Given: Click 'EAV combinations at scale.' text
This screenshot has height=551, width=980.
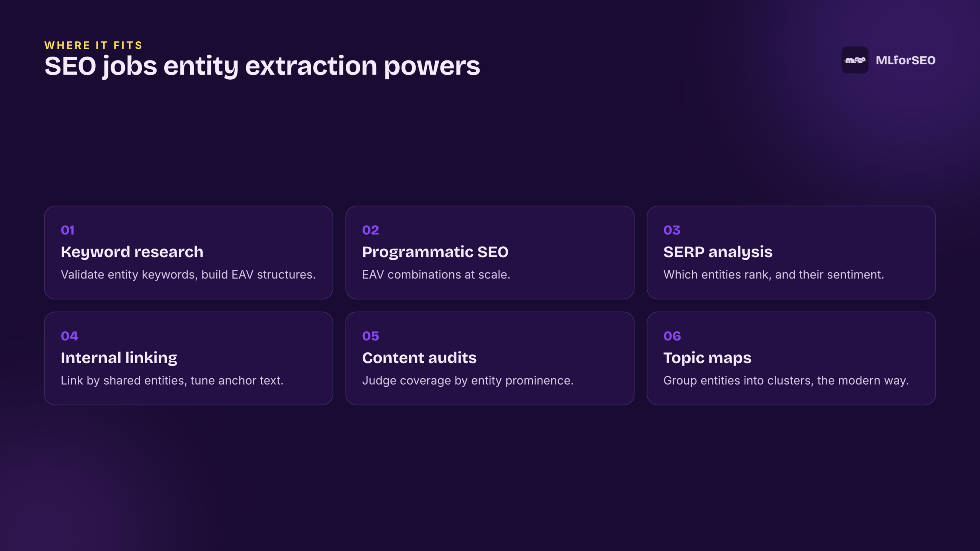Looking at the screenshot, I should (x=436, y=275).
